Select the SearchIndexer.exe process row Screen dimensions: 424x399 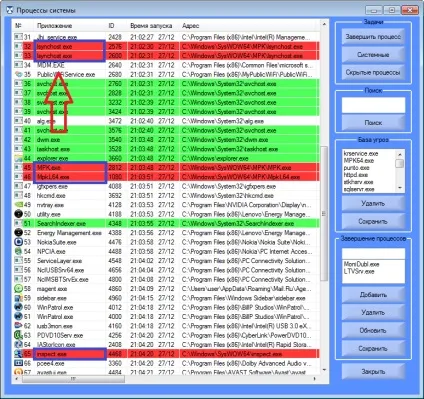(x=166, y=223)
